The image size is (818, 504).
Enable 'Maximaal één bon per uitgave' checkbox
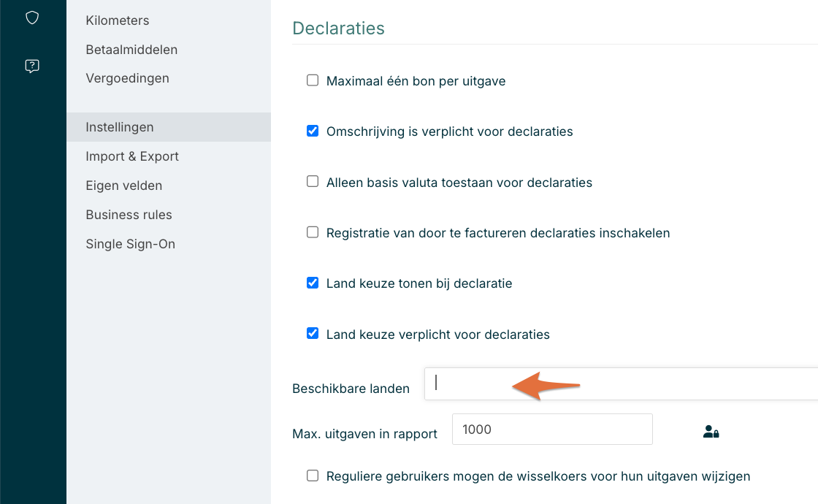(x=313, y=80)
